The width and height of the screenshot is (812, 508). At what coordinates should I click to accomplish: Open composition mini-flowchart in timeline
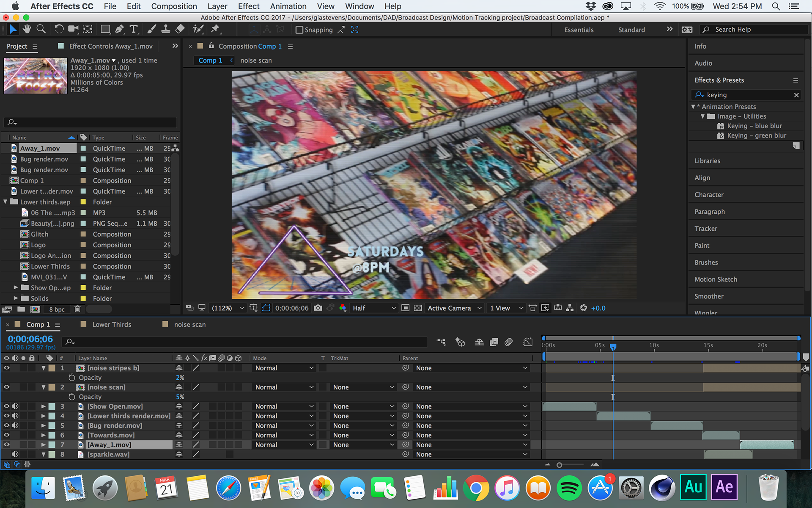(441, 342)
